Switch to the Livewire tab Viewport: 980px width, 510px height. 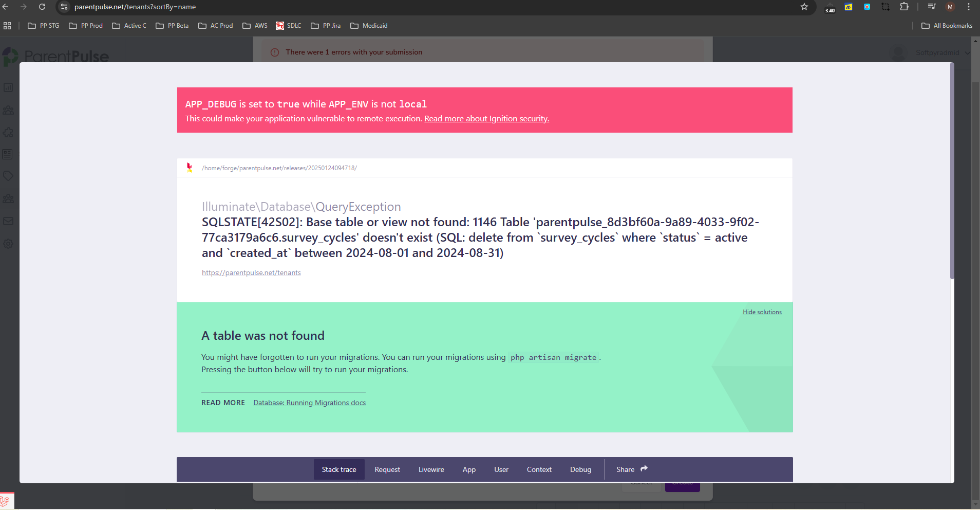pos(431,469)
